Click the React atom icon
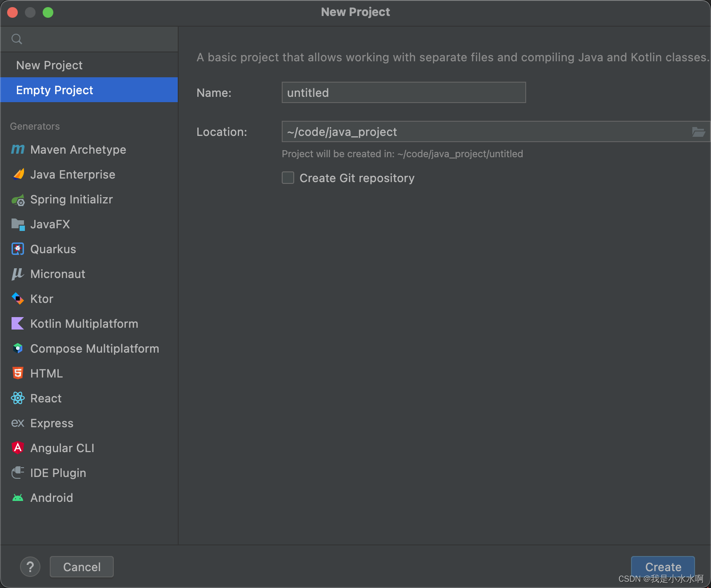The height and width of the screenshot is (588, 711). (18, 398)
